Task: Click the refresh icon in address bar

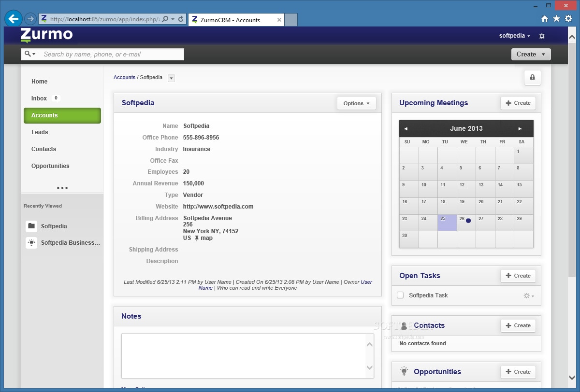Action: [x=181, y=19]
